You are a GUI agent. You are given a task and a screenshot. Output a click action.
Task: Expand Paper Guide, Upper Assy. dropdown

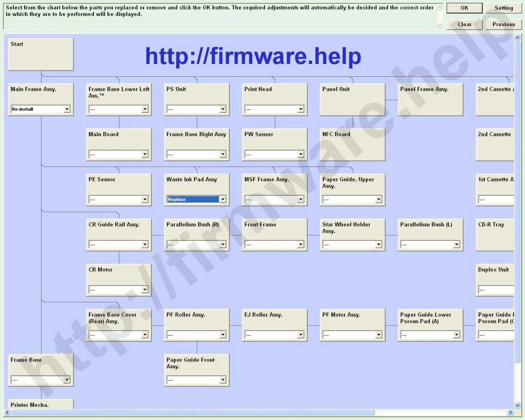(352, 199)
